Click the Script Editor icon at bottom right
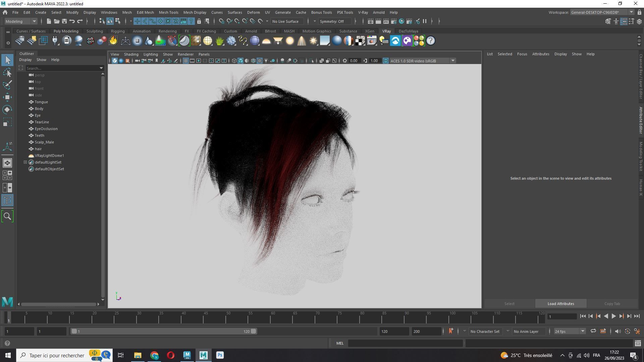 click(638, 343)
